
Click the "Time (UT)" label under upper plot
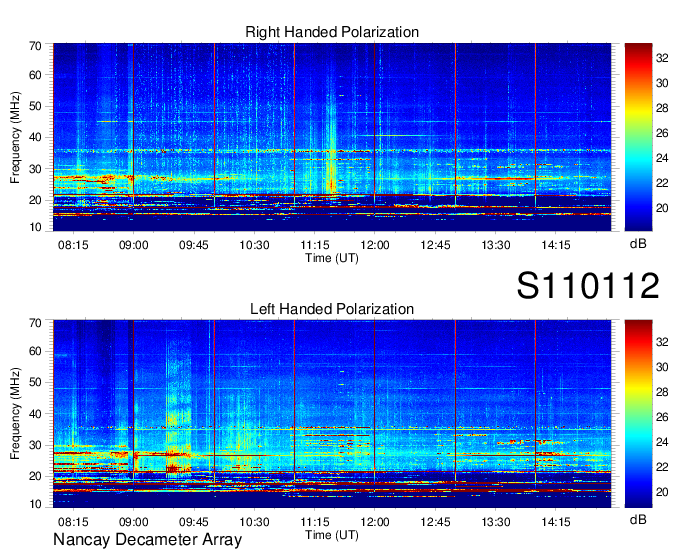(332, 258)
